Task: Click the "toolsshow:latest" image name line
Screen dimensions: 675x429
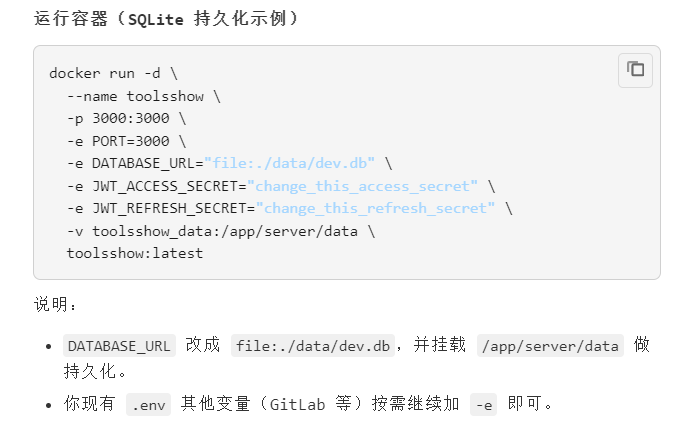Action: pos(135,253)
